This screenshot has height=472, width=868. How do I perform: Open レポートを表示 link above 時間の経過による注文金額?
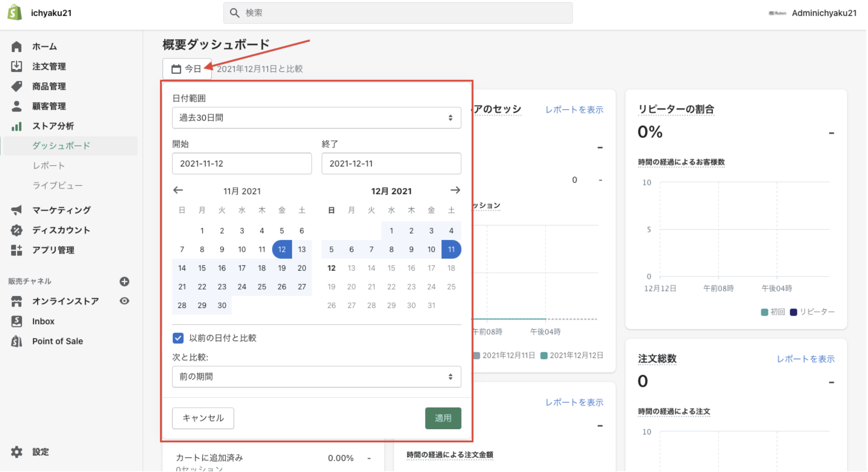pos(574,402)
